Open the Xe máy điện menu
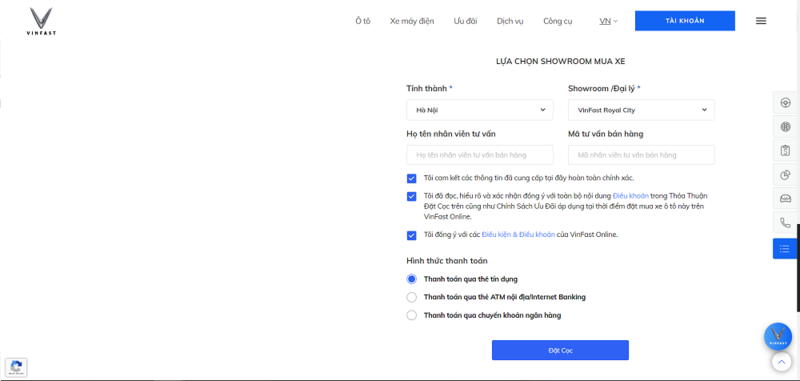The image size is (800, 381). (412, 21)
